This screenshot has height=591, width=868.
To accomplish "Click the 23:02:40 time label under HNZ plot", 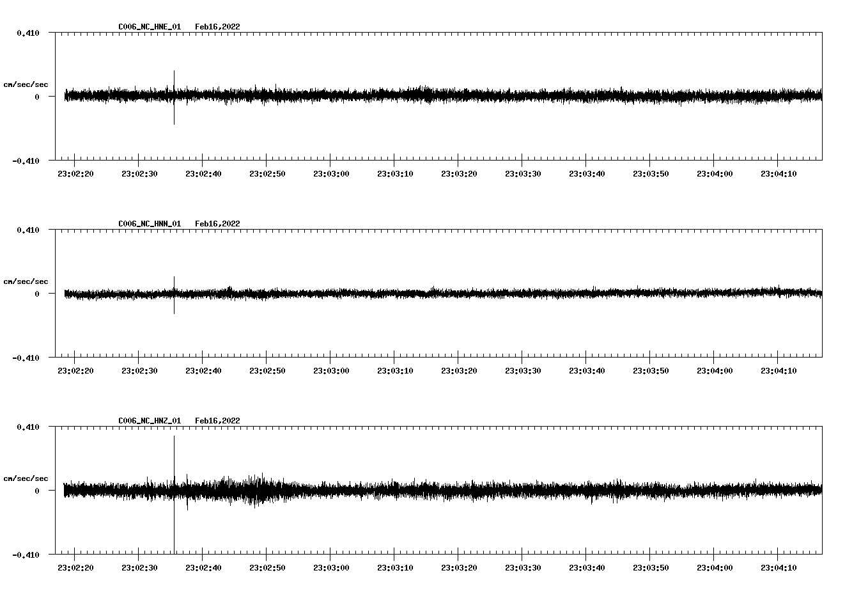I will coord(203,568).
